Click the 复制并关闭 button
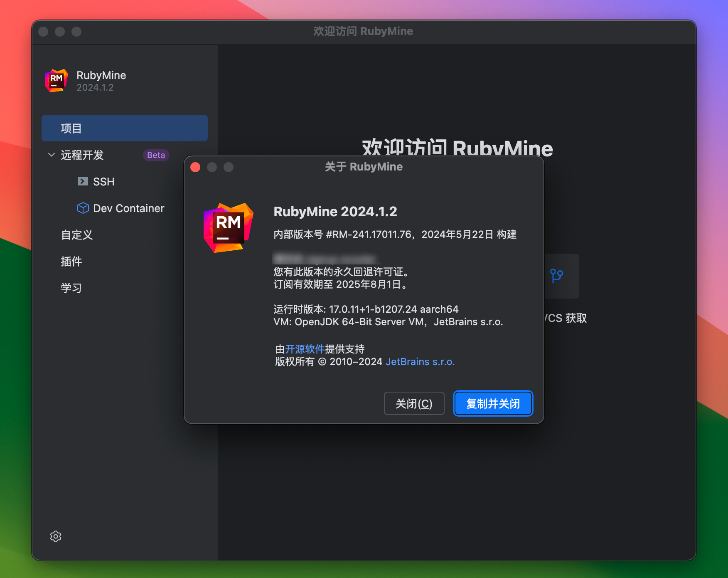The image size is (728, 578). tap(493, 403)
